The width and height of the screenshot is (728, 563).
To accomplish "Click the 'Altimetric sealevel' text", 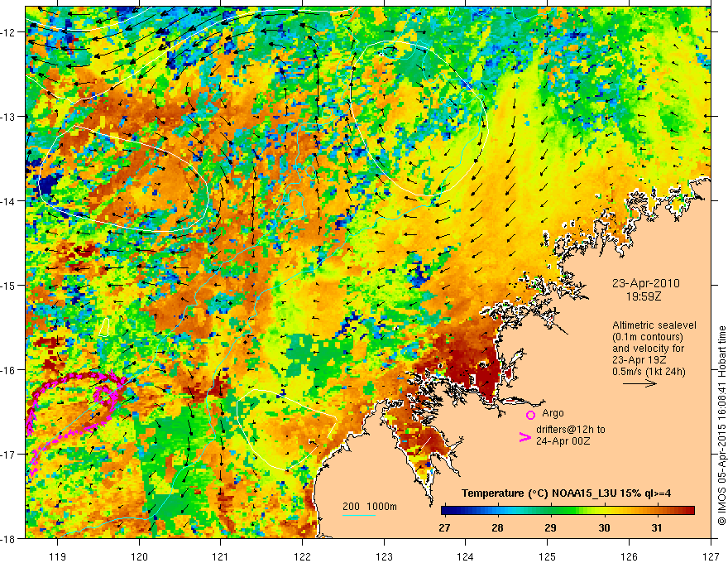I will (x=654, y=325).
